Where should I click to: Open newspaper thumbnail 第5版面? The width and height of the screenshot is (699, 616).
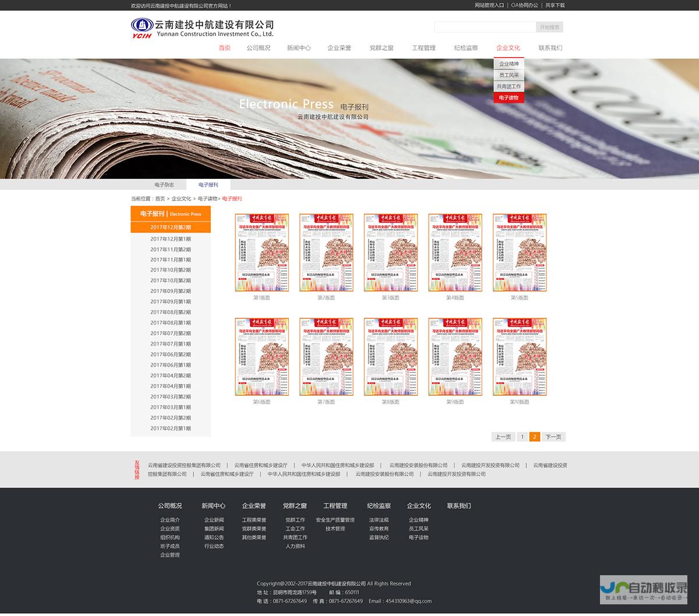coord(520,252)
